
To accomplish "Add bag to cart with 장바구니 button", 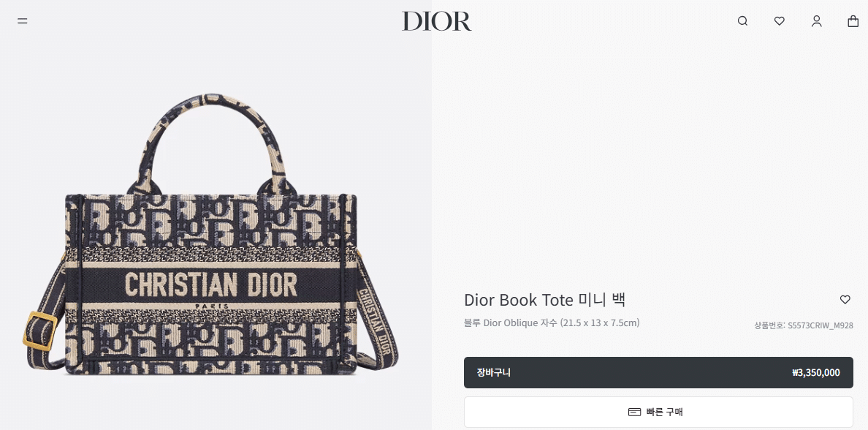I will [658, 372].
